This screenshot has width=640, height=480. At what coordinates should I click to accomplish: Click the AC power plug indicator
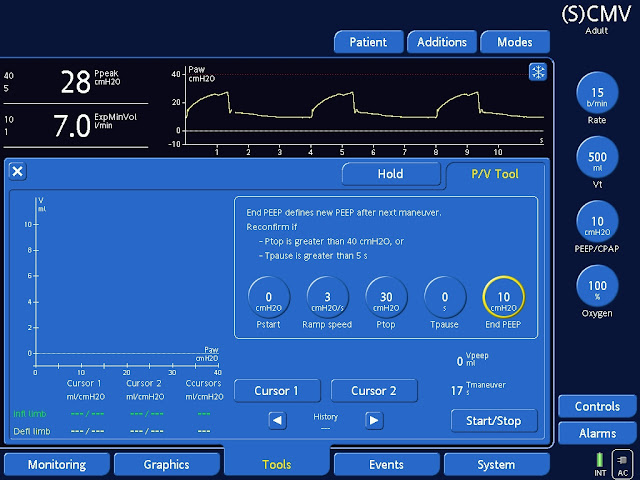point(622,464)
